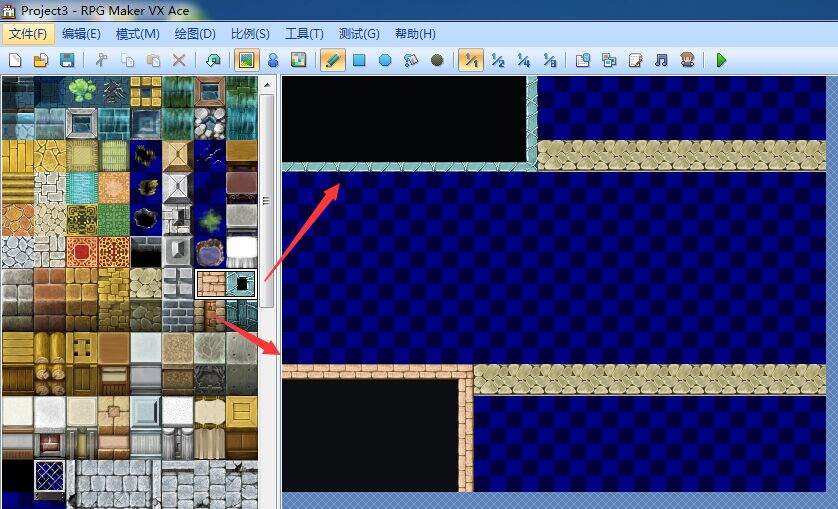Pick the green patterned carpet tile
This screenshot has width=838, height=509.
pyautogui.click(x=114, y=220)
